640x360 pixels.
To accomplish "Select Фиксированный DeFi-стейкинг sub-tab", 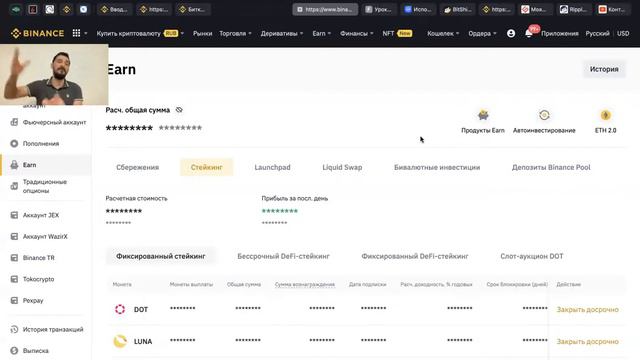I will [415, 256].
